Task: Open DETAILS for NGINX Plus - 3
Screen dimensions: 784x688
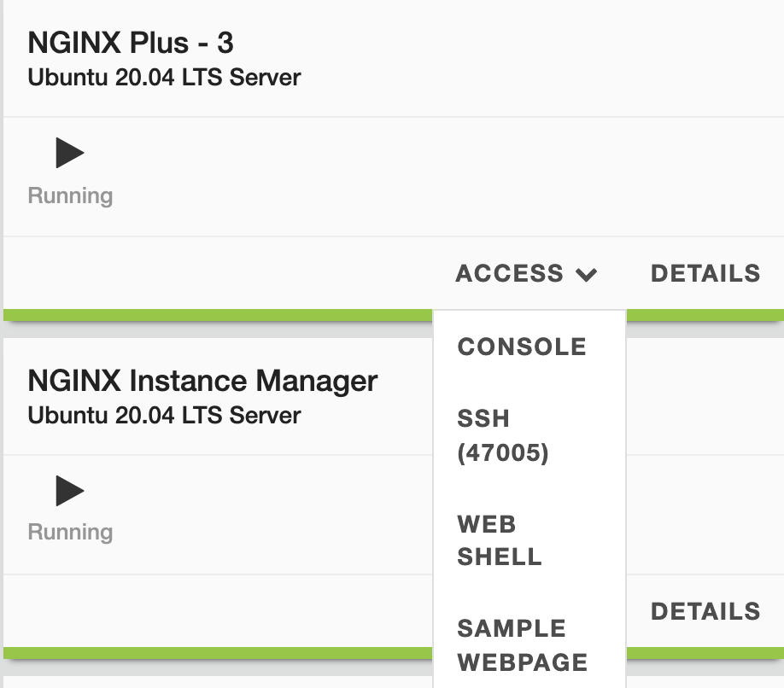Action: tap(705, 274)
